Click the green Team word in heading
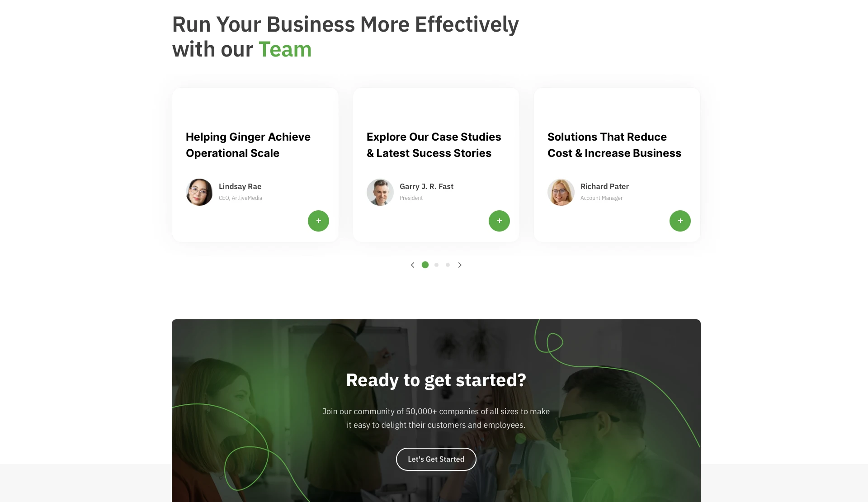The width and height of the screenshot is (868, 502). (x=285, y=49)
